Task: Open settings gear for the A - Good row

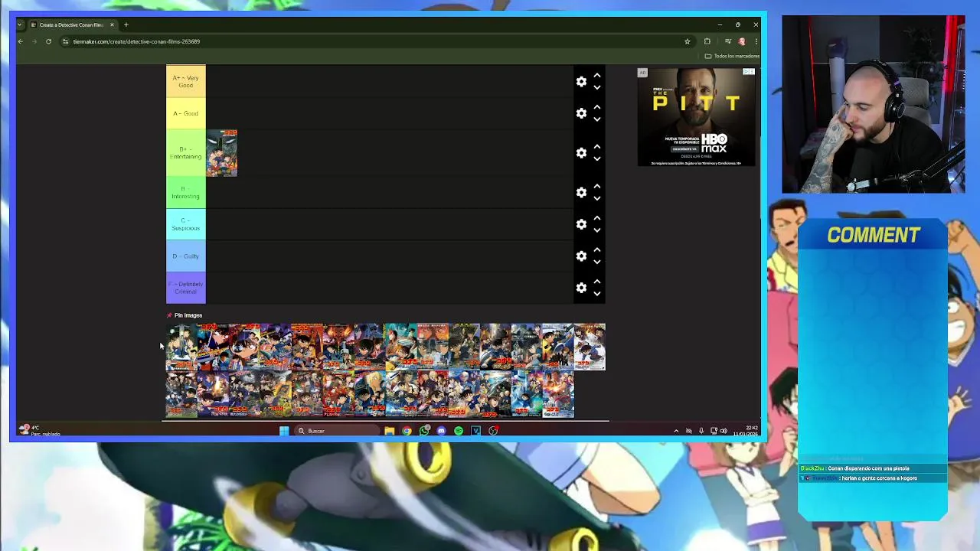Action: point(581,113)
